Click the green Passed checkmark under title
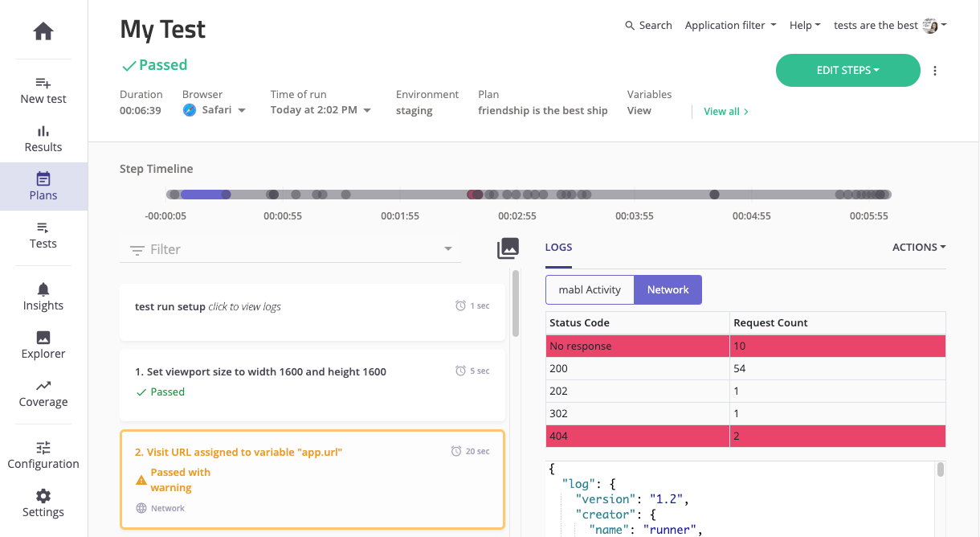 [128, 65]
